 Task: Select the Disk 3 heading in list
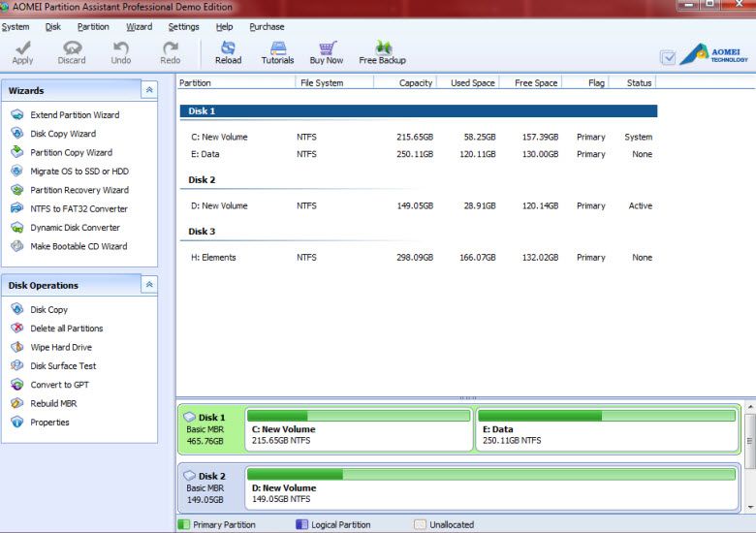click(x=202, y=232)
